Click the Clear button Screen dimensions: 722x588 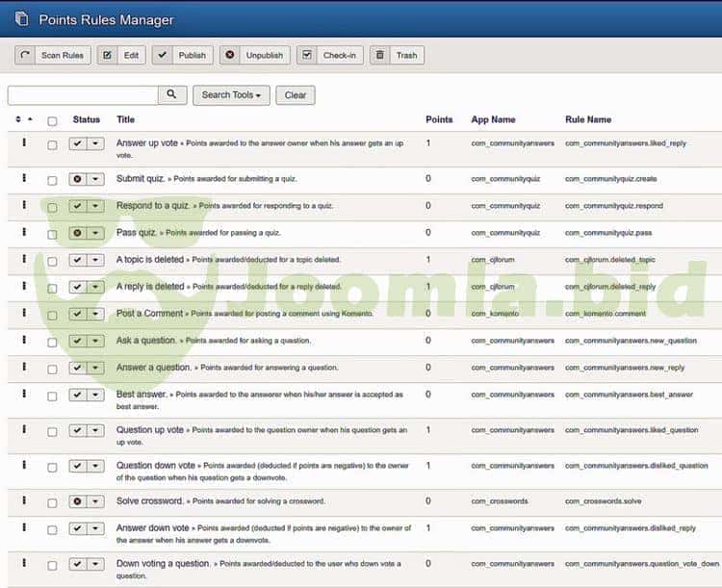pos(296,95)
